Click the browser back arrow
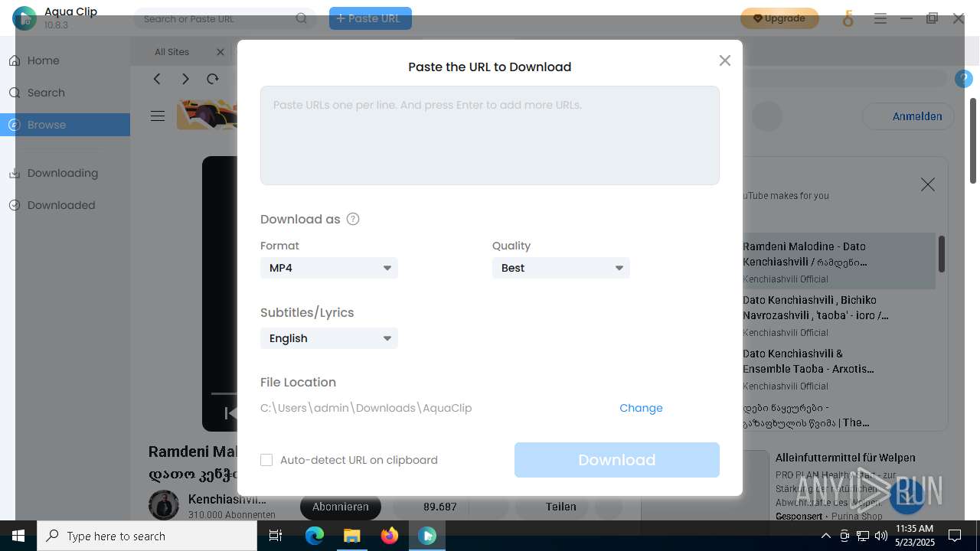 [157, 79]
